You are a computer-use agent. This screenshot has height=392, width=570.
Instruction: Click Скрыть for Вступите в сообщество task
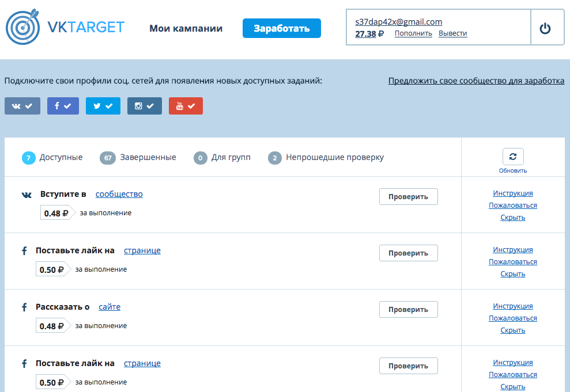(x=512, y=218)
